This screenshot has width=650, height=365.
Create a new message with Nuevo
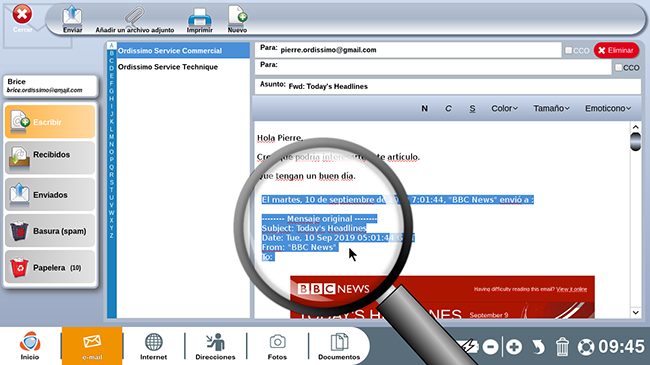(237, 19)
